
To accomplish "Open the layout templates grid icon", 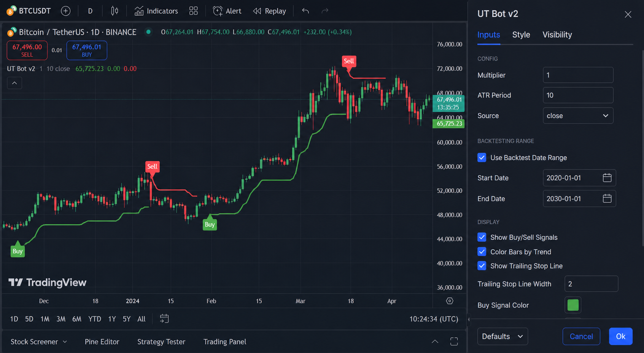I will (193, 11).
